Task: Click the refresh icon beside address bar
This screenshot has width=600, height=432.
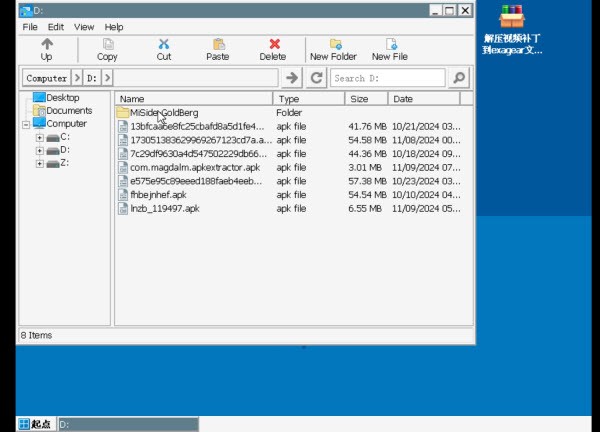Action: pyautogui.click(x=317, y=78)
